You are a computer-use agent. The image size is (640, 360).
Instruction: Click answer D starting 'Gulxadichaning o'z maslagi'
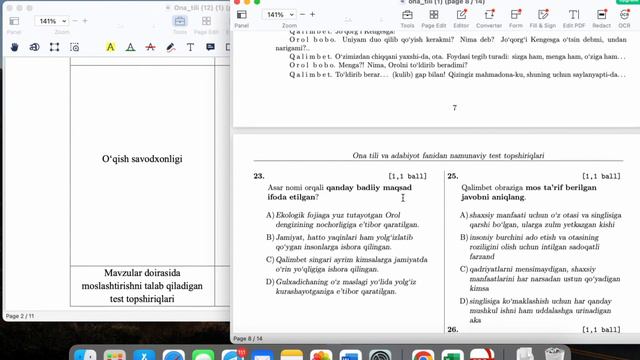(x=341, y=287)
